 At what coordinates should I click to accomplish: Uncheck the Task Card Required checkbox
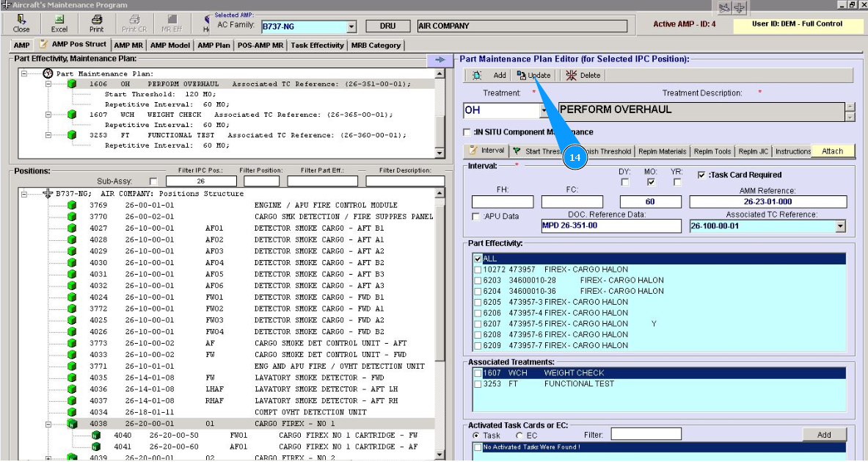(x=702, y=176)
